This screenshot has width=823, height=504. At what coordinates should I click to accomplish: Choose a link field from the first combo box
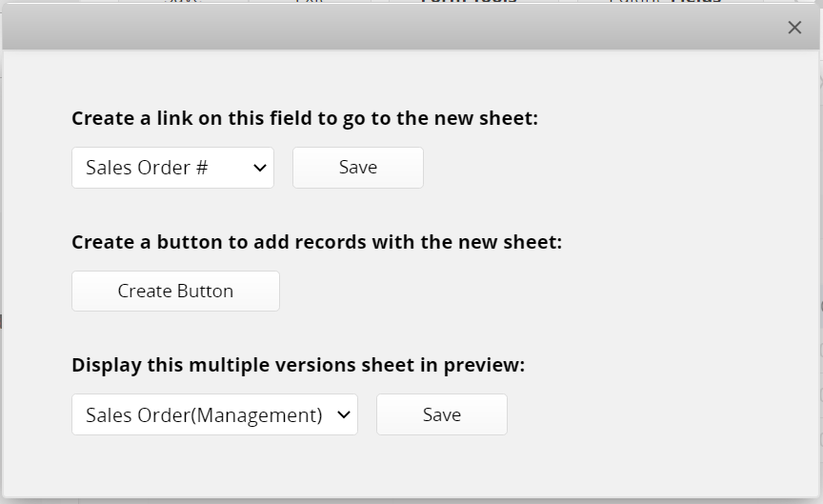click(172, 168)
